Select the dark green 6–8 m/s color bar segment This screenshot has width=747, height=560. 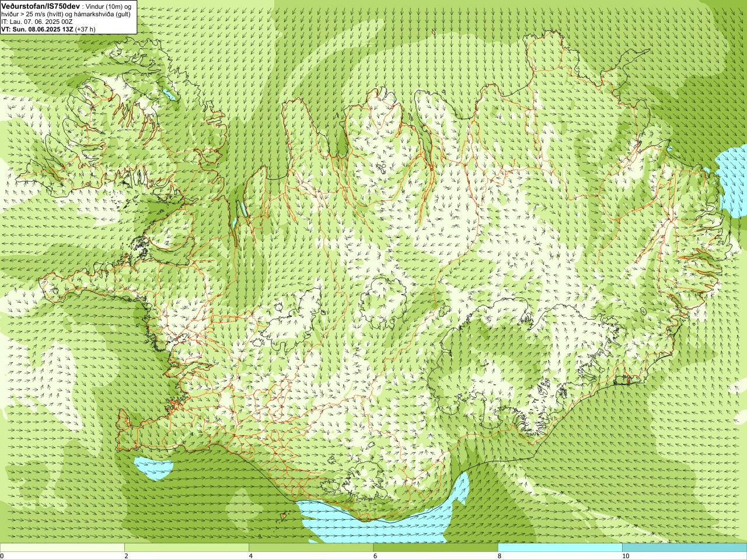coord(435,548)
